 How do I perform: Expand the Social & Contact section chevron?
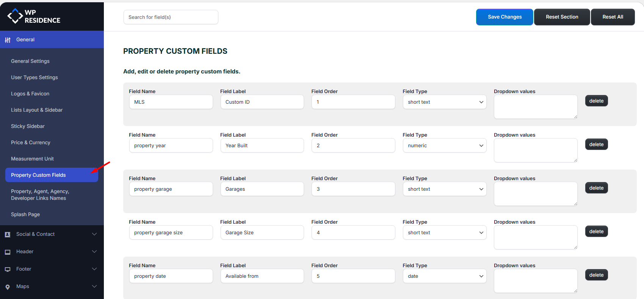tap(94, 234)
